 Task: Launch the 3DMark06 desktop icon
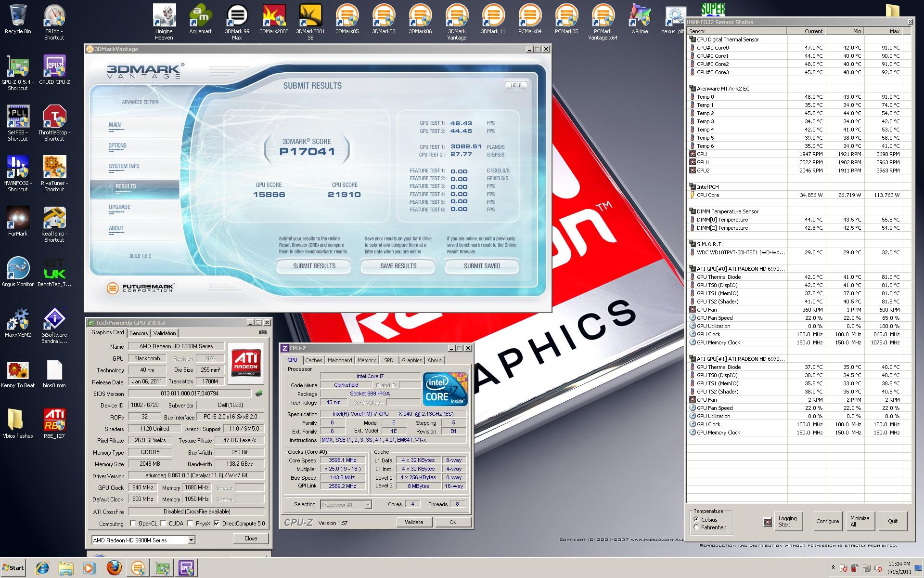[x=420, y=20]
